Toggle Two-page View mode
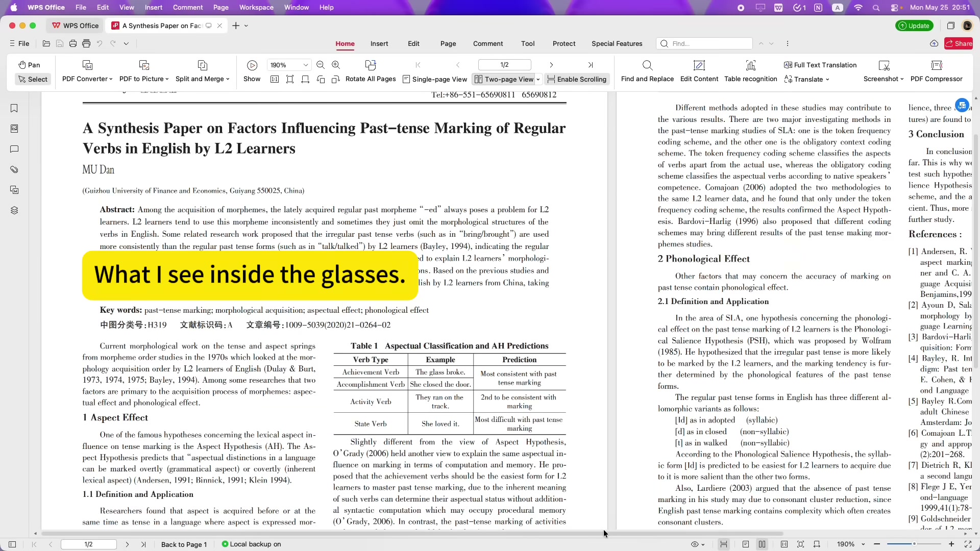This screenshot has width=980, height=551. tap(504, 80)
